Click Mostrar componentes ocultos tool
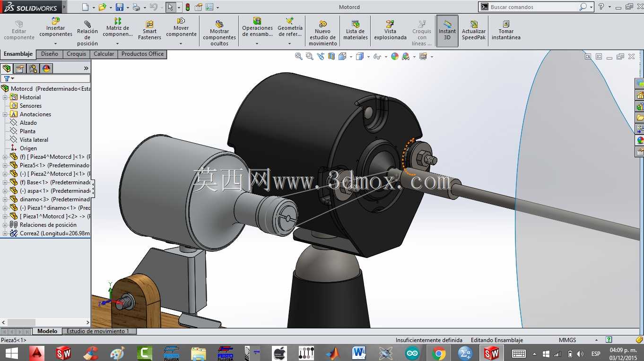The width and height of the screenshot is (644, 361). tap(219, 33)
